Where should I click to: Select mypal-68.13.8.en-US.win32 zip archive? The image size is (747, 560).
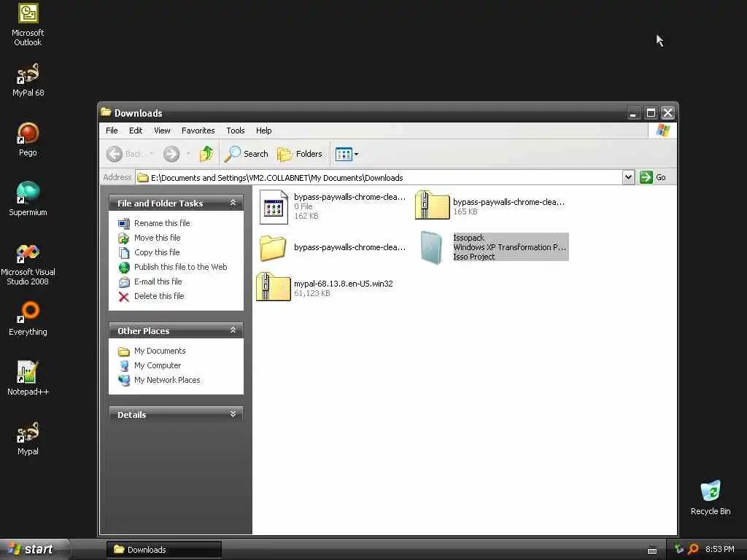coord(325,287)
